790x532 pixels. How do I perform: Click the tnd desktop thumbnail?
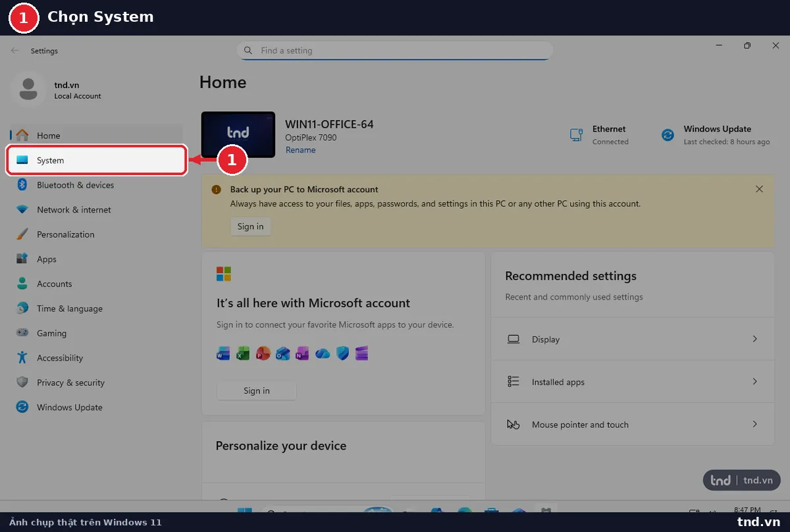click(x=238, y=134)
